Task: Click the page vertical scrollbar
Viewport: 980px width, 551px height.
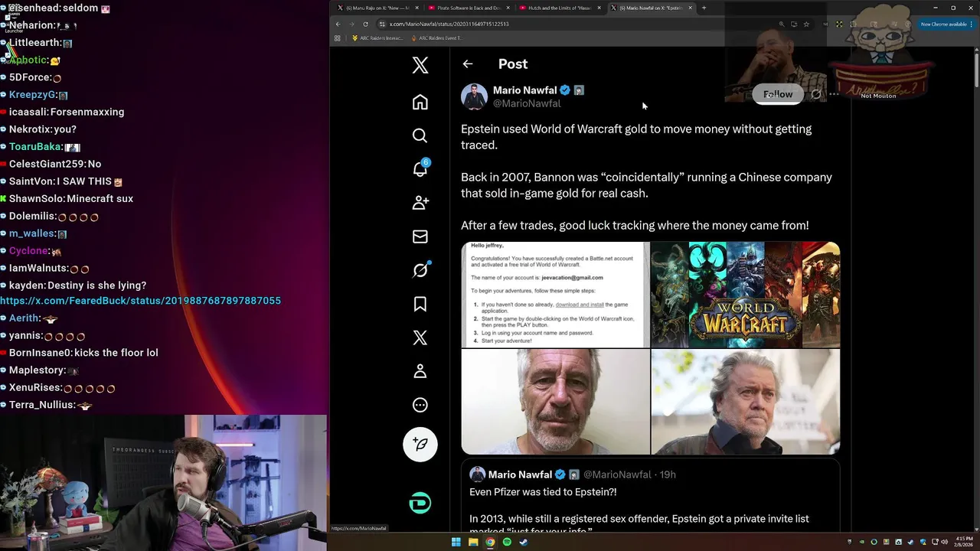Action: click(976, 69)
